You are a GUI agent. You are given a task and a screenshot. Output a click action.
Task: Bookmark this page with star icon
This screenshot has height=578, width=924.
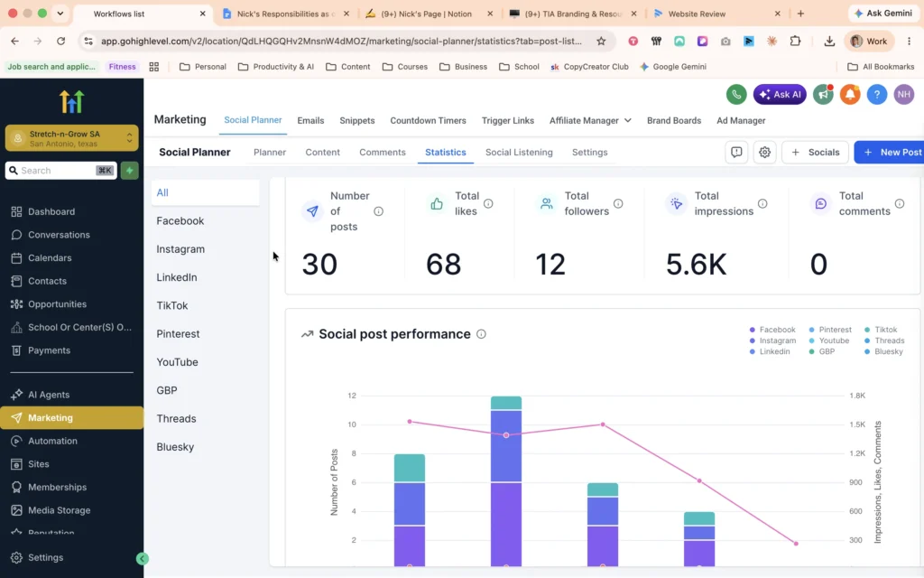[601, 42]
